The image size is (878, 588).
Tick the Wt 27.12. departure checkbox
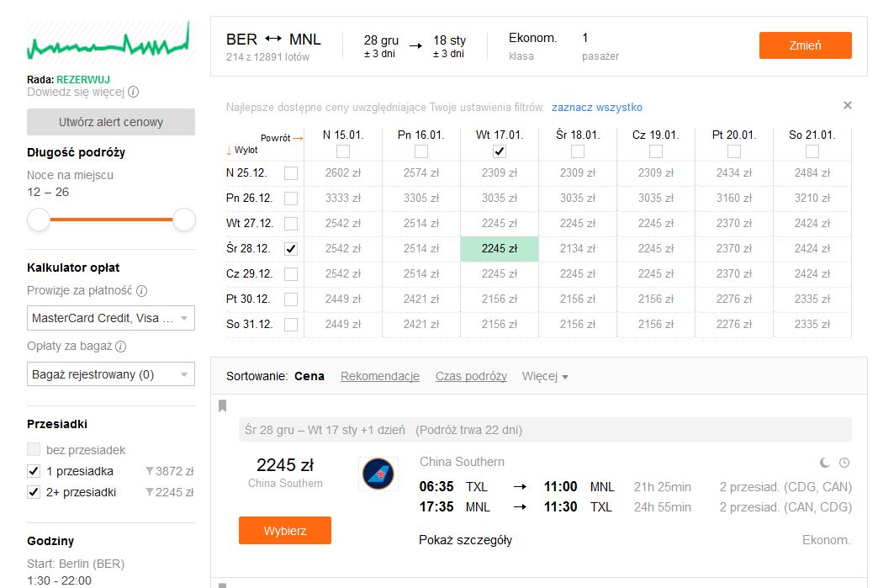click(291, 224)
